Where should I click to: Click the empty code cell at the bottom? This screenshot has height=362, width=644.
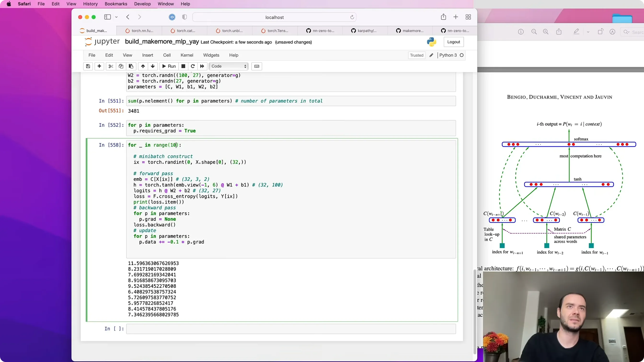[x=291, y=329]
